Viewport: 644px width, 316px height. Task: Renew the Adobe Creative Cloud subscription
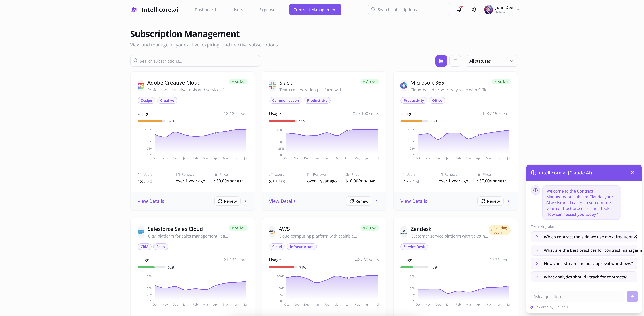(x=227, y=201)
